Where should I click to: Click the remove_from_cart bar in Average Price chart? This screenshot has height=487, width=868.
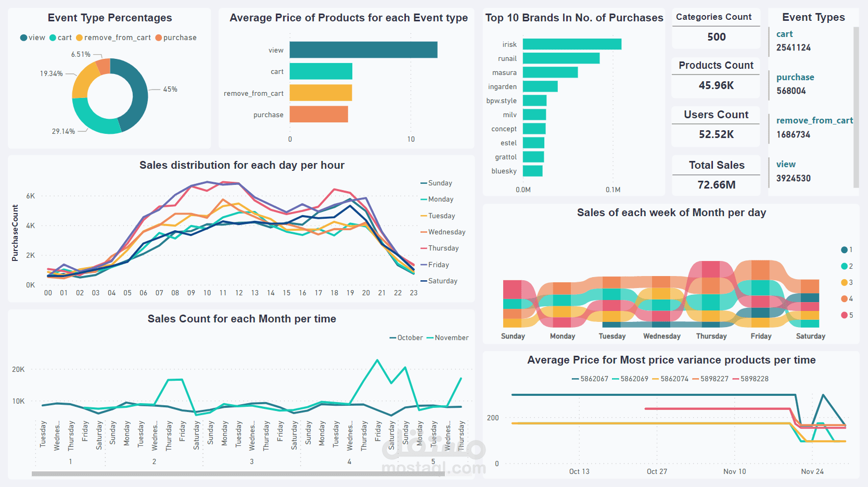click(x=321, y=93)
